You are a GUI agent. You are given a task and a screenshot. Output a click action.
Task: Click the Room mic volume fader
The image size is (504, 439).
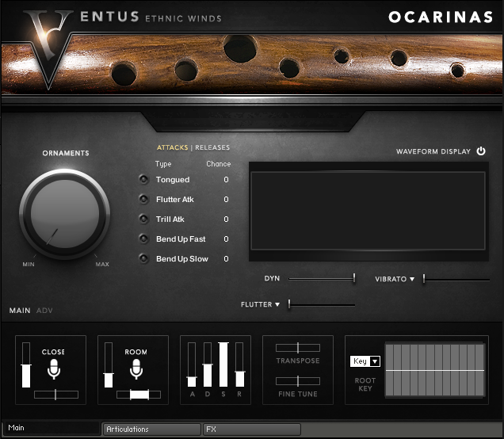pyautogui.click(x=109, y=365)
